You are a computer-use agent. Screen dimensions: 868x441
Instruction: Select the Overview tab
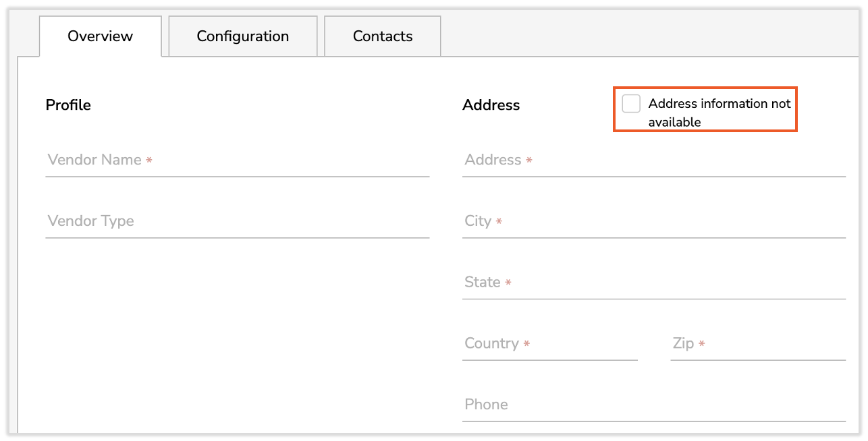point(99,36)
